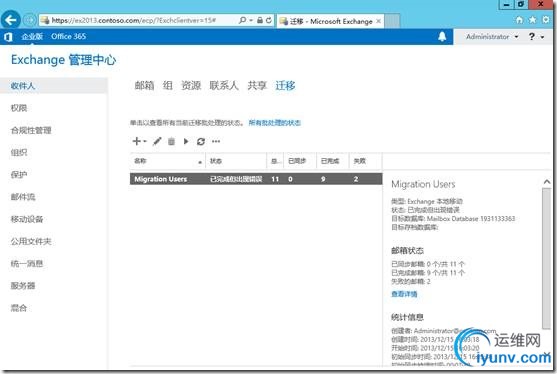Click the edit pencil icon
Screen dimensions: 557x374
[157, 141]
